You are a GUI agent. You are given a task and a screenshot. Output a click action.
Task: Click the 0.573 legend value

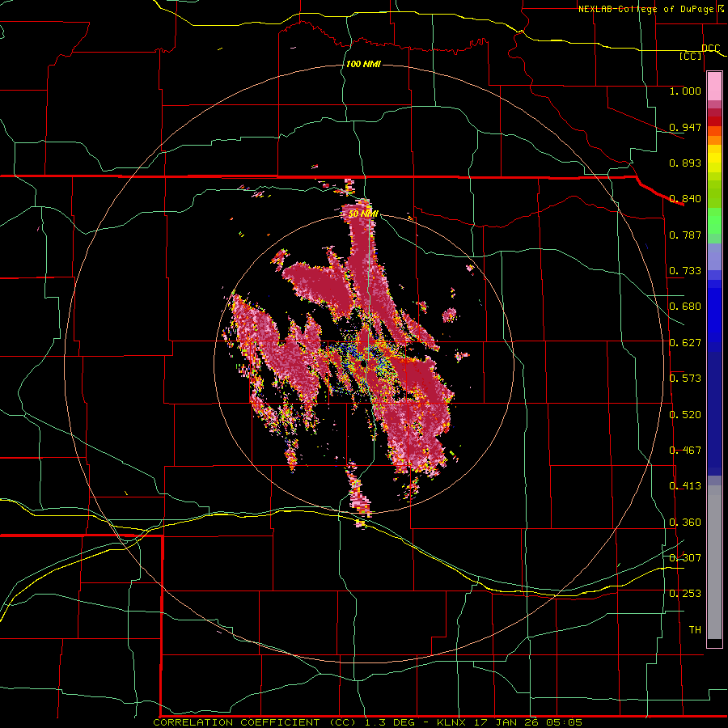coord(685,379)
